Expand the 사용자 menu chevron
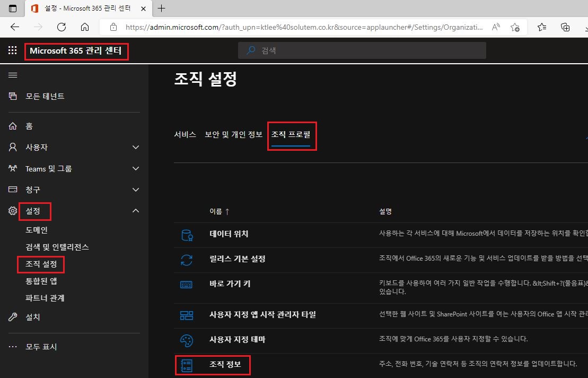 (136, 147)
